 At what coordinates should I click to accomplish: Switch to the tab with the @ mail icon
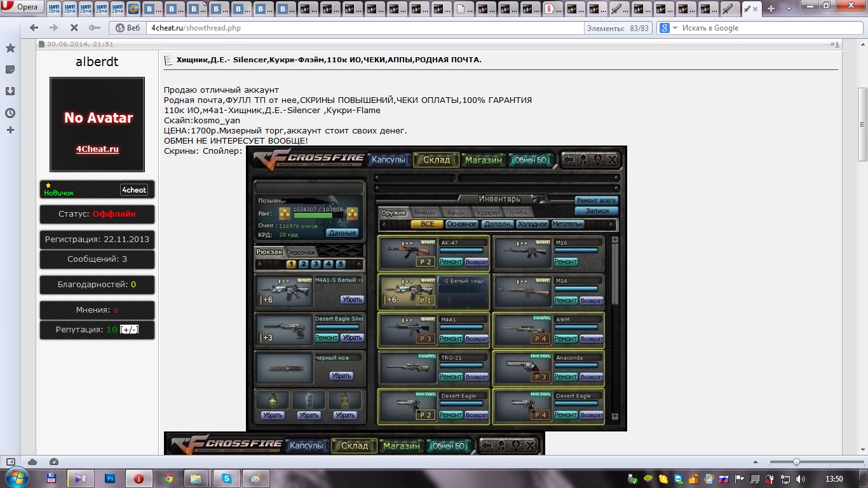pyautogui.click(x=134, y=9)
